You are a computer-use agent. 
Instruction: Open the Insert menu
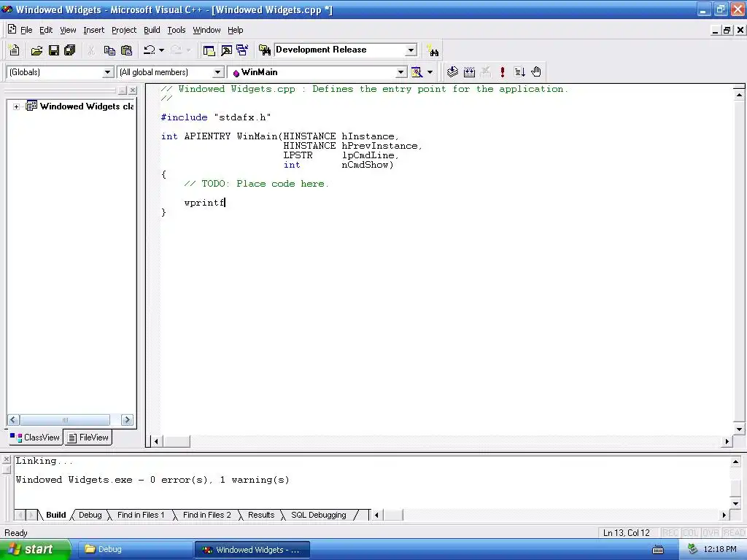point(93,30)
